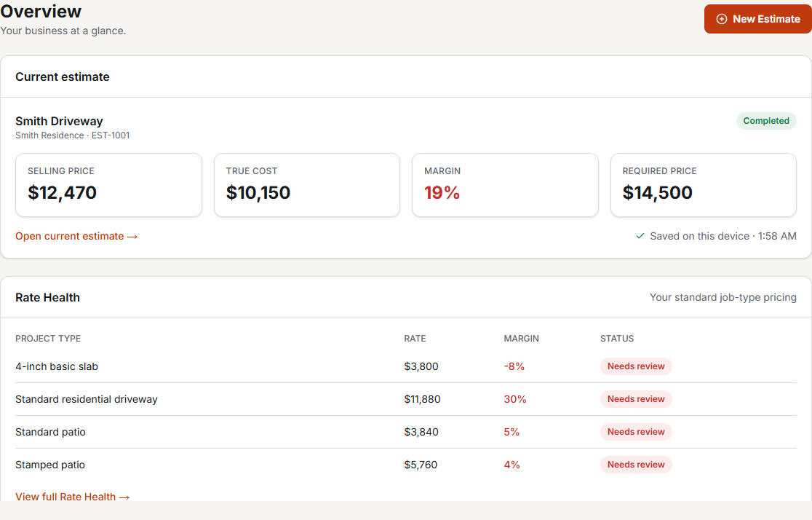The height and width of the screenshot is (520, 812).
Task: Click the PROJECT TYPE column header
Action: (48, 339)
